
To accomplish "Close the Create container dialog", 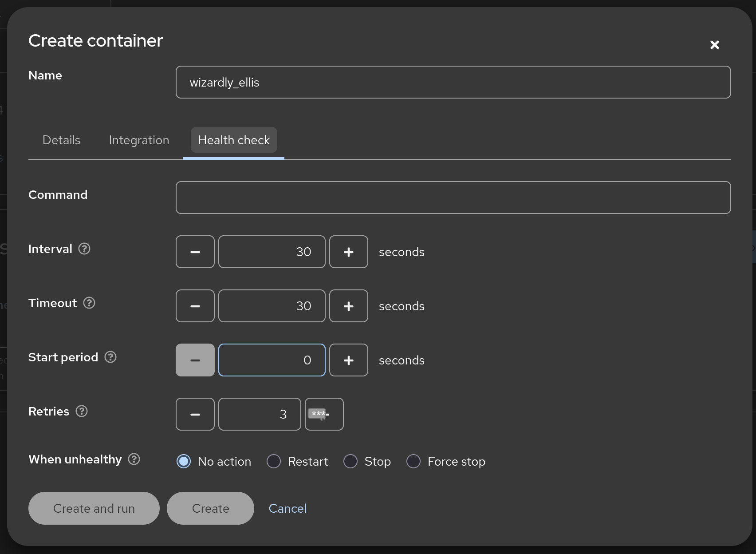I will pos(714,45).
